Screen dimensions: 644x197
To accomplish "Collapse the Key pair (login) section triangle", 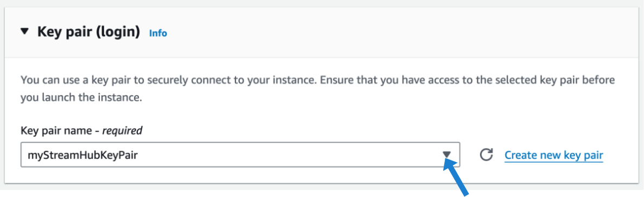I will [x=25, y=31].
